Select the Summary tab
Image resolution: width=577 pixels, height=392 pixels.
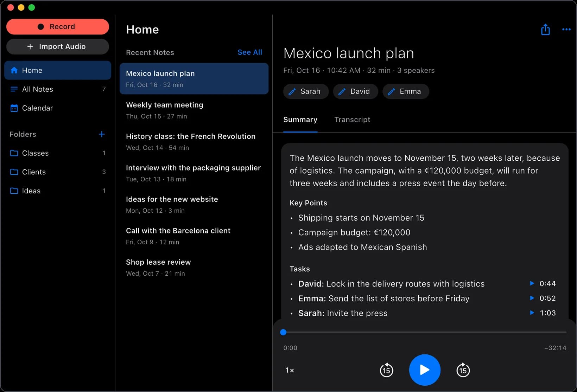(x=300, y=120)
